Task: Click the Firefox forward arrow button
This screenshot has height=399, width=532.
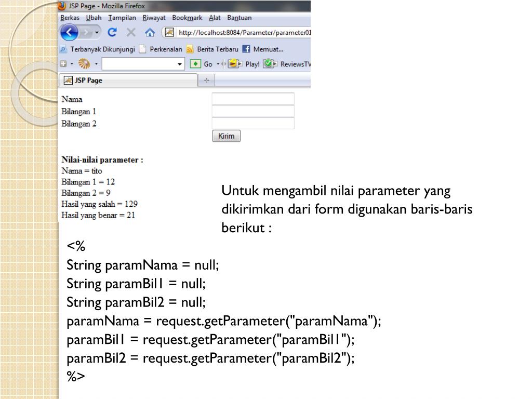Action: (86, 33)
